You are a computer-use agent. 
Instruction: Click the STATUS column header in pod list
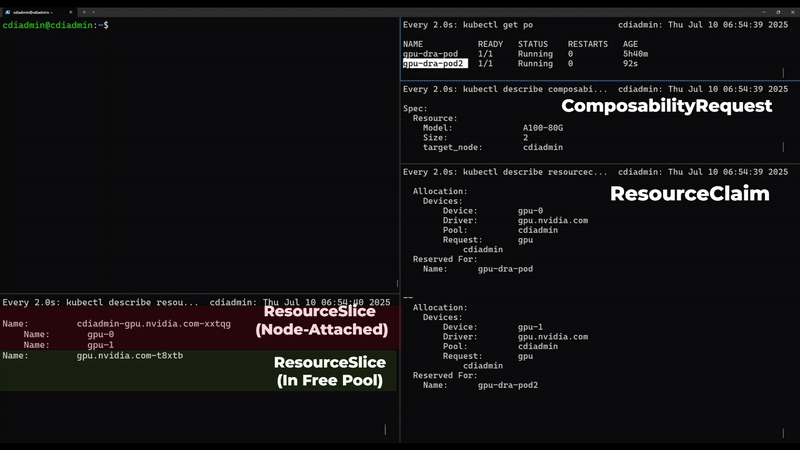535,45
